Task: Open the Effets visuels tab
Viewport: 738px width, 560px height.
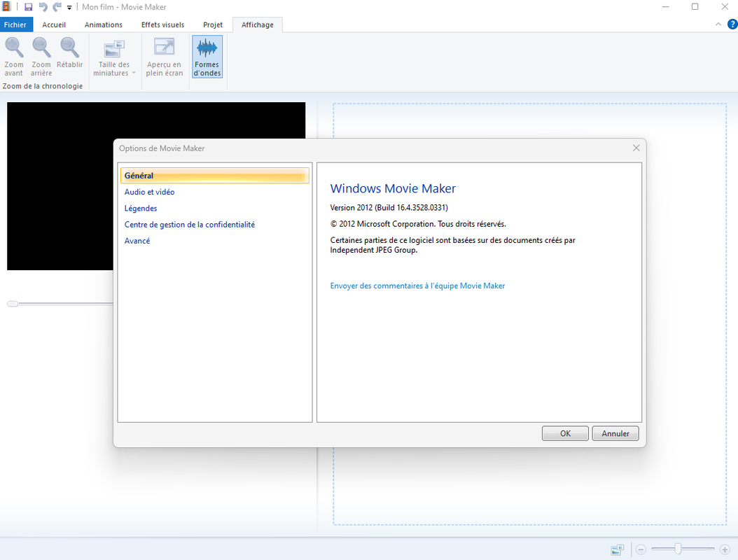Action: coord(163,25)
